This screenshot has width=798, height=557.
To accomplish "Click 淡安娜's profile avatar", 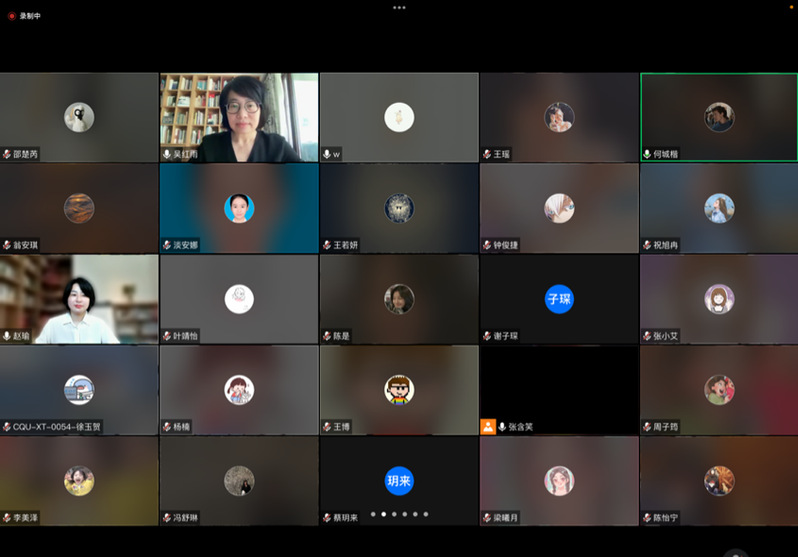I will coord(239,208).
